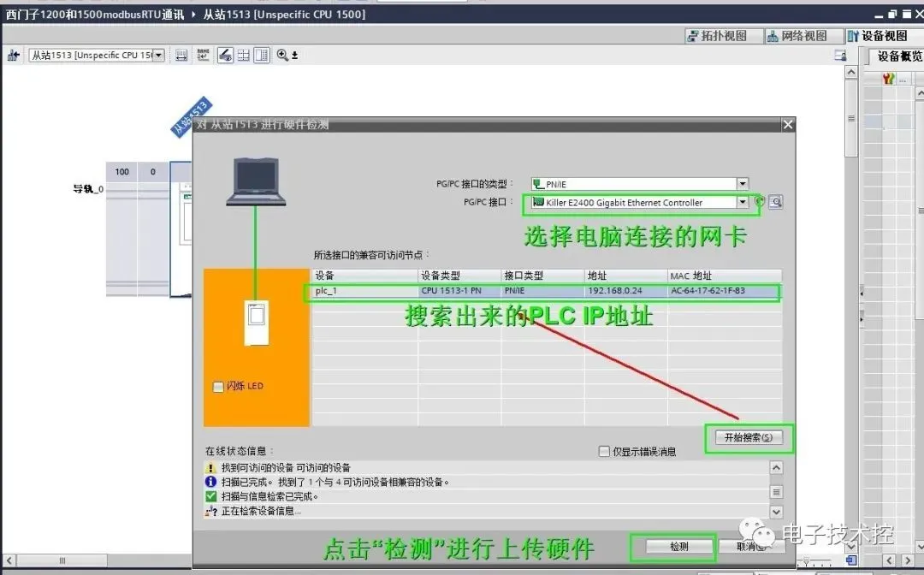Enable 仅显示错误消息 checkbox
The image size is (924, 575).
[604, 451]
